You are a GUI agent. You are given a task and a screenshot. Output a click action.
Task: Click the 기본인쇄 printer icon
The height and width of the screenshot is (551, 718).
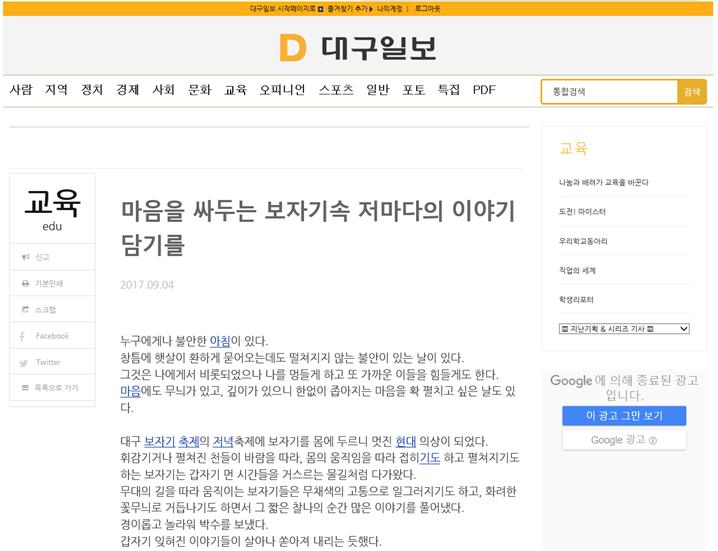(25, 283)
